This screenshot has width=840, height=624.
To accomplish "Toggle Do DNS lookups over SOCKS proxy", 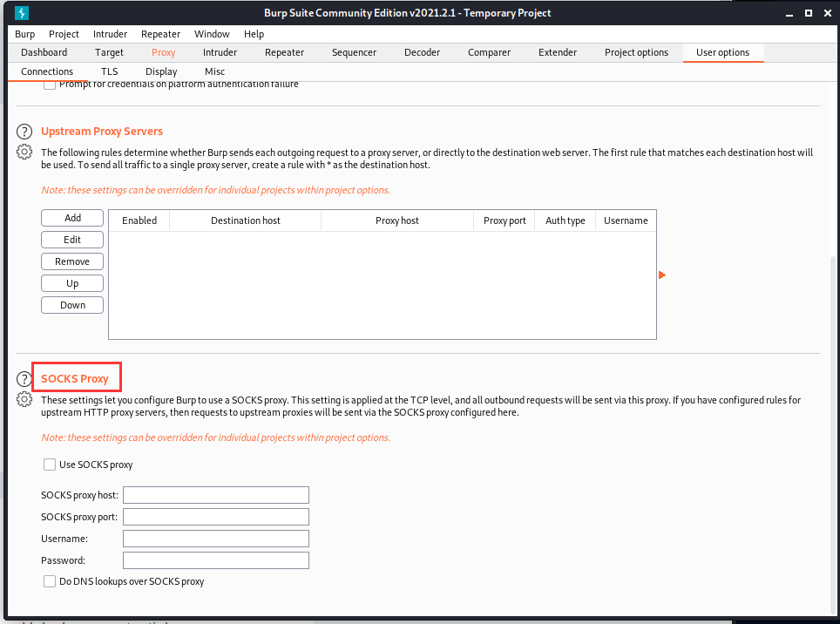I will (x=50, y=581).
